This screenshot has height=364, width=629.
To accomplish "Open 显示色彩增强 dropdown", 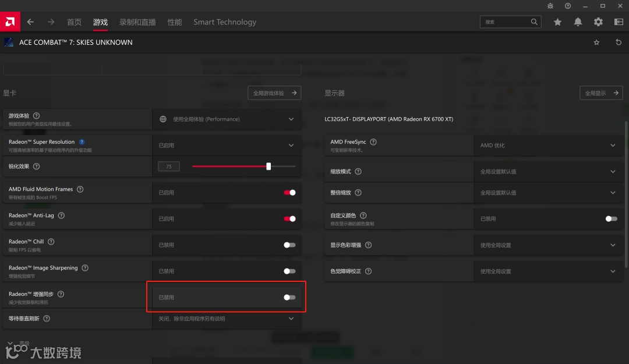I will pyautogui.click(x=549, y=245).
